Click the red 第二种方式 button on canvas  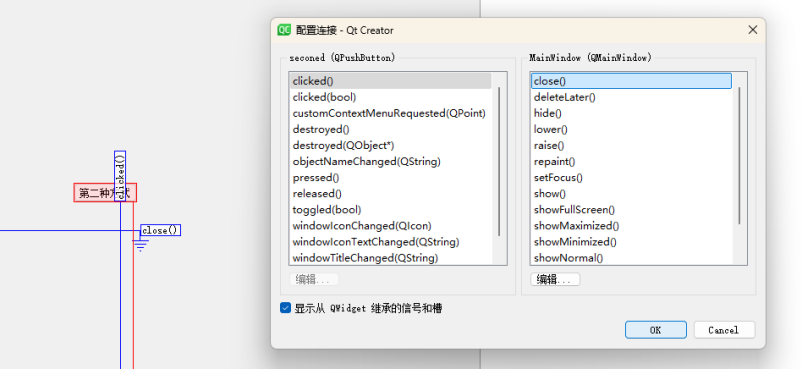[x=105, y=193]
